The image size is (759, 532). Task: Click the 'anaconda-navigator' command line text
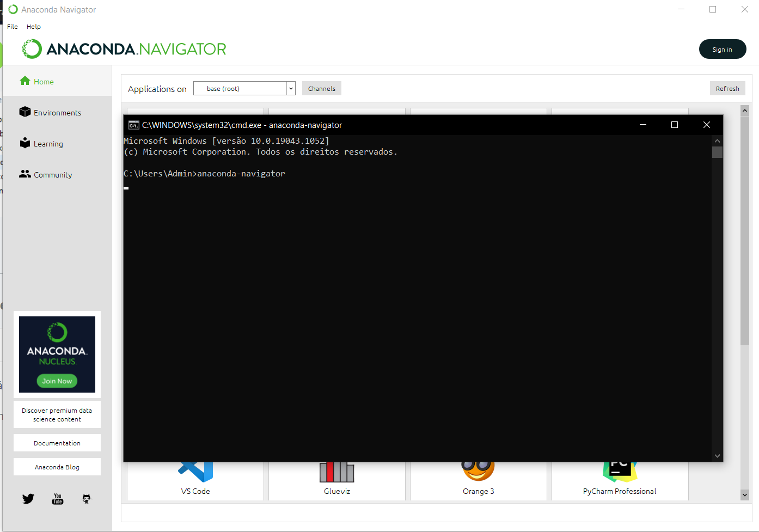pyautogui.click(x=241, y=174)
